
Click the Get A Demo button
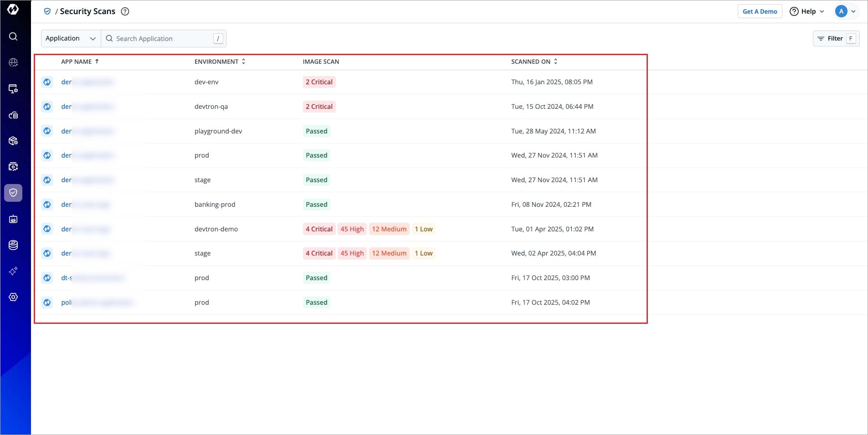tap(760, 11)
